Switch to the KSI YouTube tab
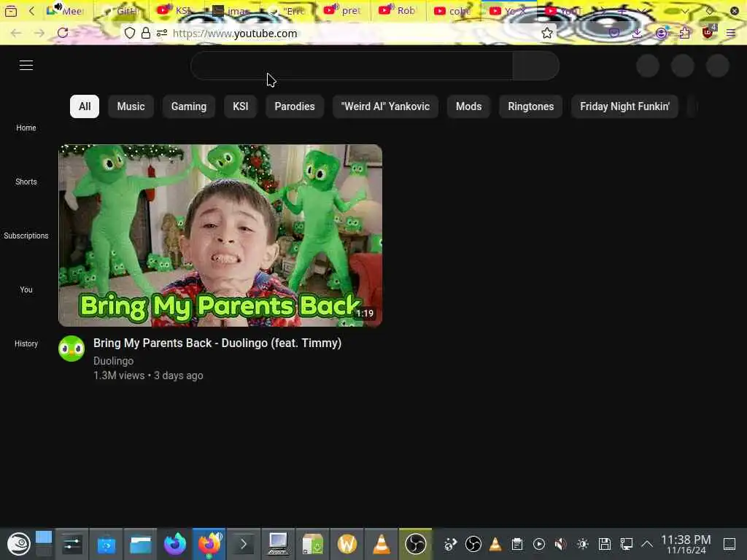Screen dimensions: 747x560 coord(177,10)
